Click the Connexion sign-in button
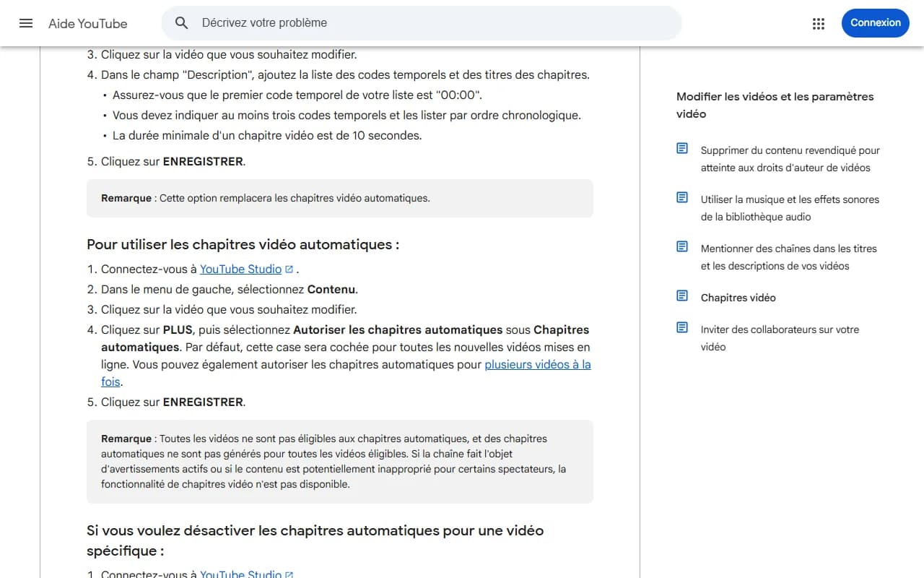The width and height of the screenshot is (924, 578). point(875,23)
